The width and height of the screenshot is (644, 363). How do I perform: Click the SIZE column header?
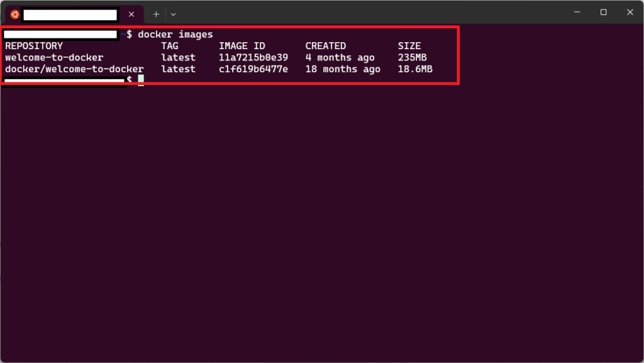pos(409,46)
